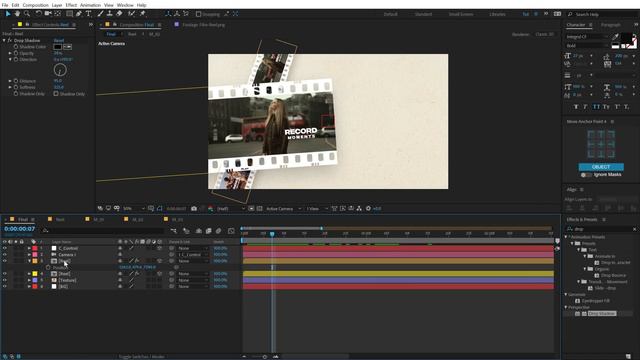640x360 pixels.
Task: Select the Rotation tool
Action: coord(38,14)
